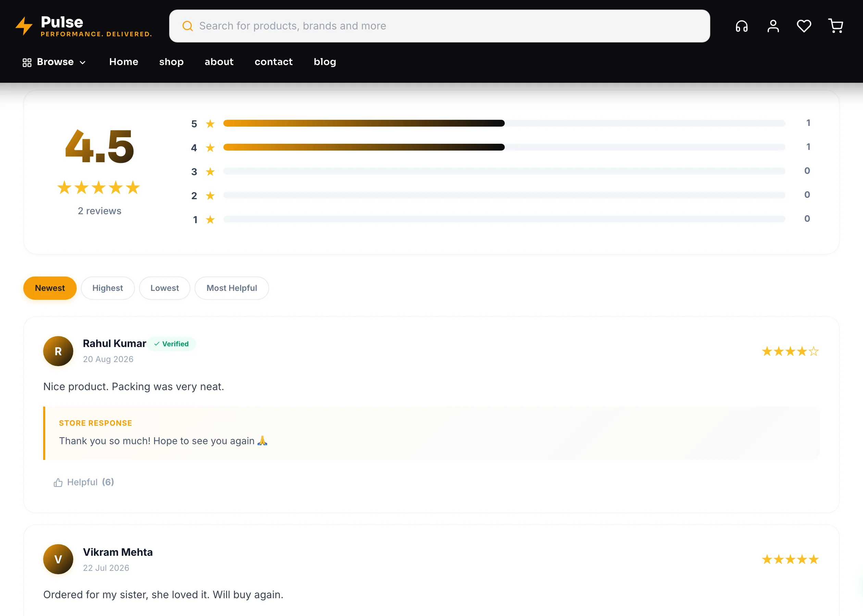Click the Vikram Mehta reviewer name
Screen dimensions: 863x616
click(x=118, y=552)
